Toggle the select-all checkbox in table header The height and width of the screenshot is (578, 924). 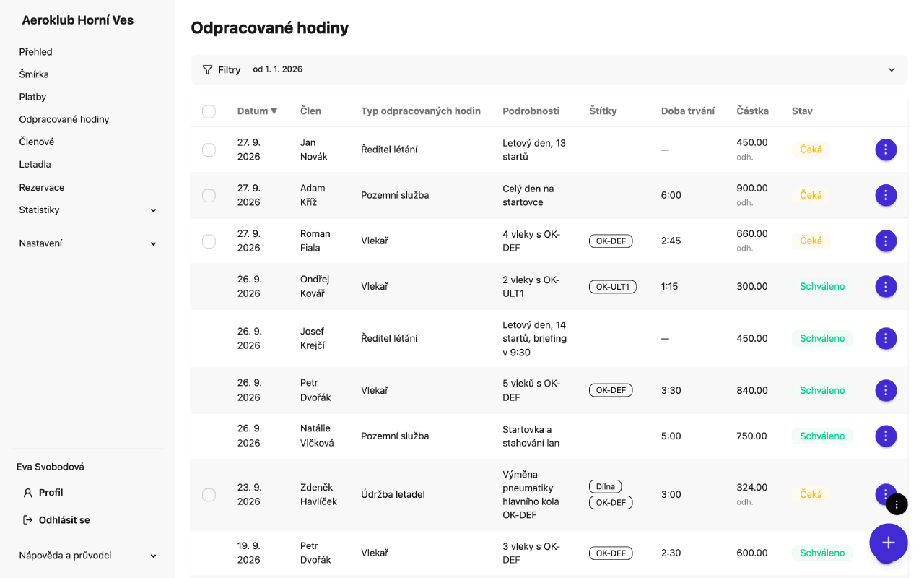[x=209, y=111]
